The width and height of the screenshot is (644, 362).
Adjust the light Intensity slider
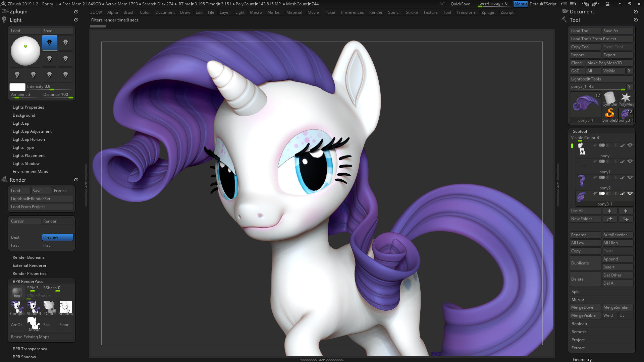coord(50,87)
